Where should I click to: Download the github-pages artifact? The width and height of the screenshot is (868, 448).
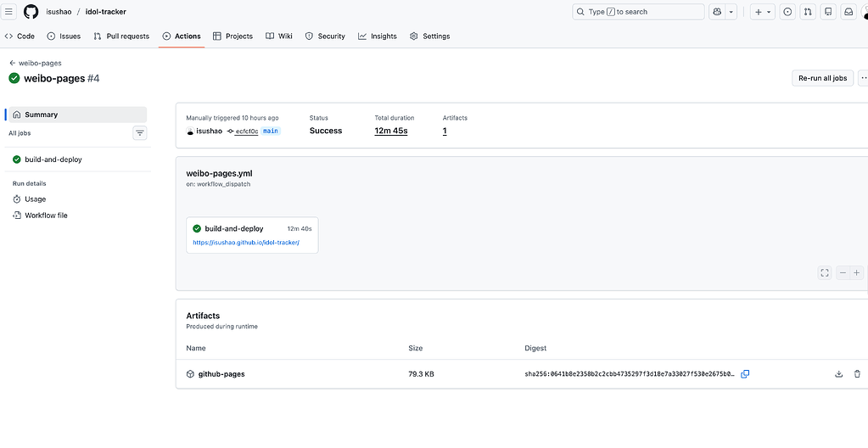[838, 374]
